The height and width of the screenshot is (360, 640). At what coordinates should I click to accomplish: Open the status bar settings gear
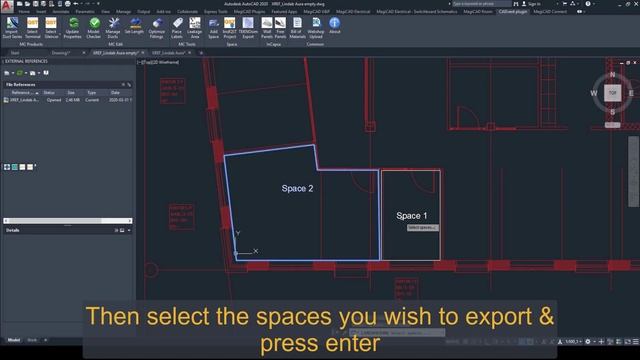click(588, 341)
